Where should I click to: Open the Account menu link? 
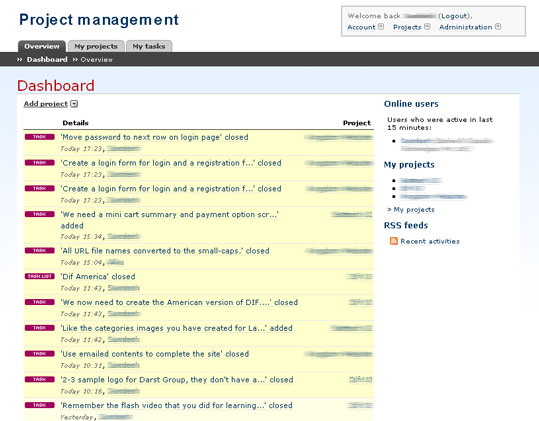(361, 27)
